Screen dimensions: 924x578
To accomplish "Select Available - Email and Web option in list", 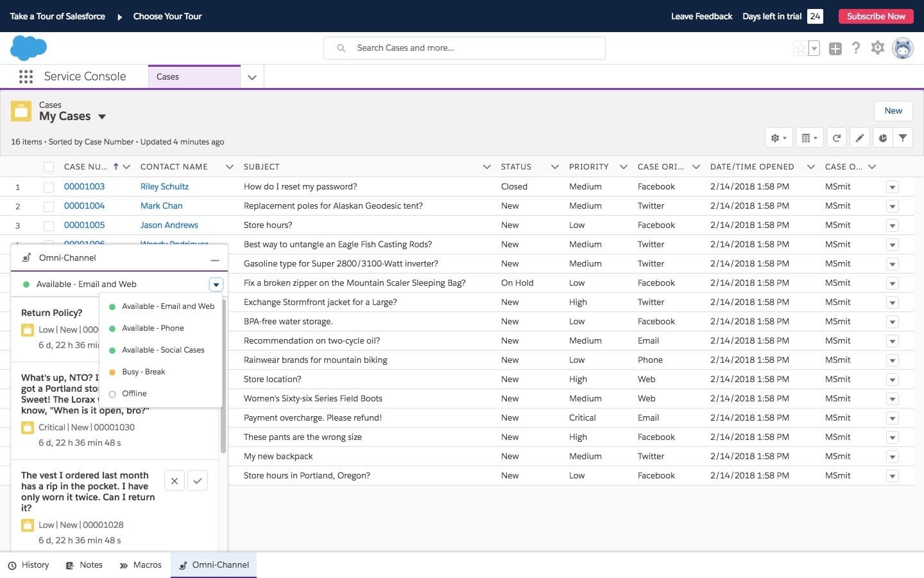I will coord(160,306).
